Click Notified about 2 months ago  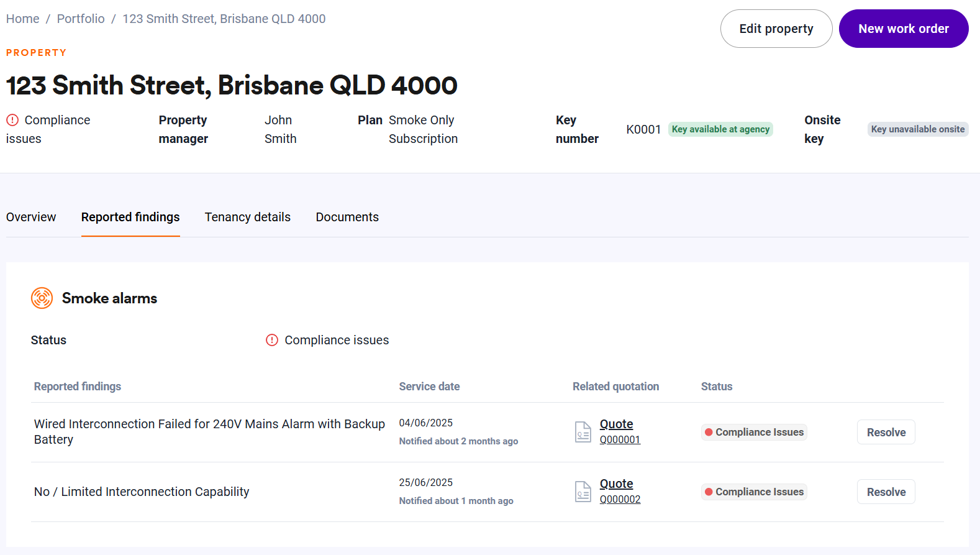pos(458,441)
